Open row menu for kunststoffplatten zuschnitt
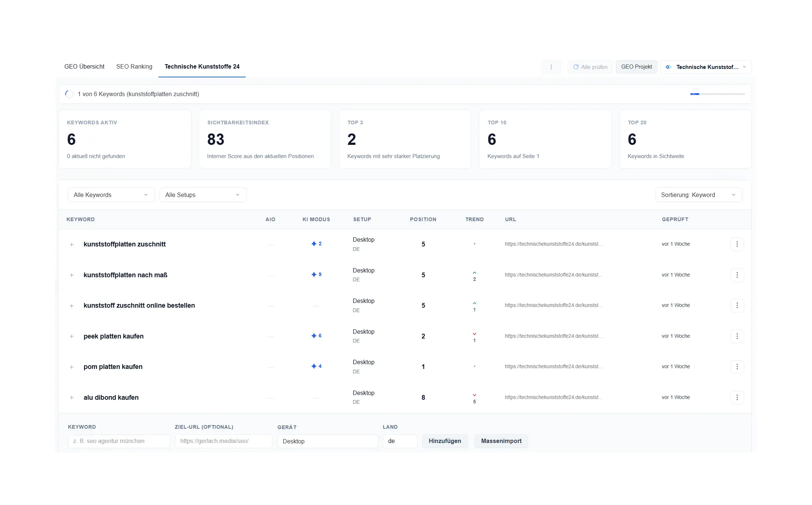The height and width of the screenshot is (505, 812). coord(737,244)
